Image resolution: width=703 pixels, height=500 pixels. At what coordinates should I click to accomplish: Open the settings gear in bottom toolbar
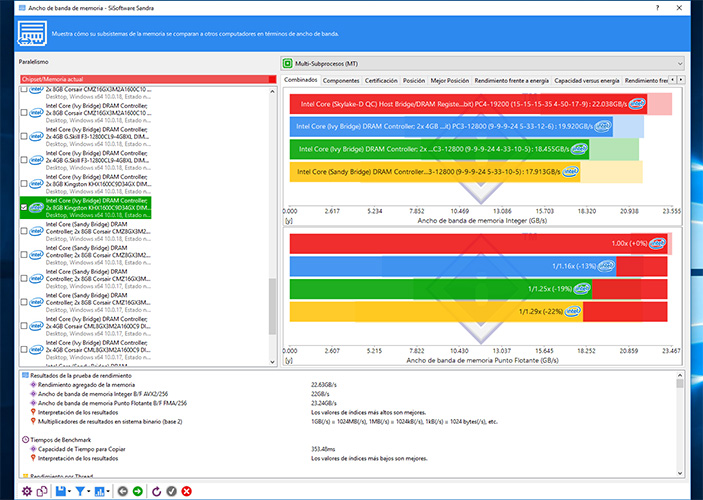[x=27, y=491]
